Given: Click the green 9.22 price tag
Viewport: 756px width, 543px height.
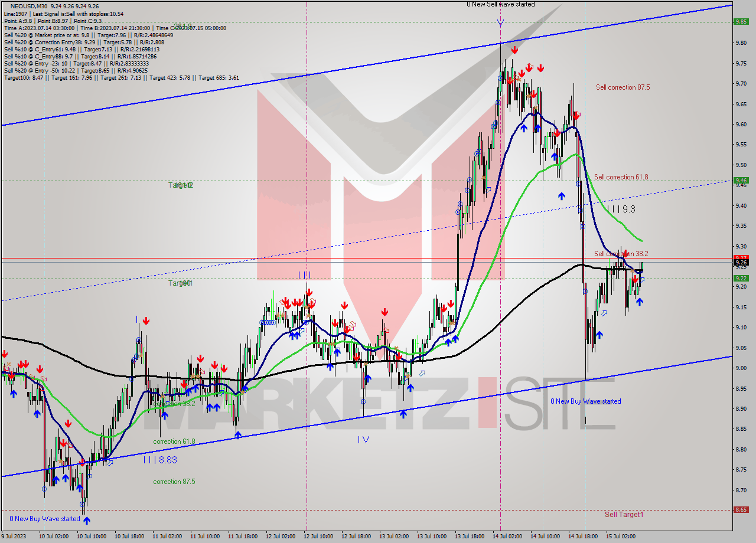Looking at the screenshot, I should coord(741,279).
